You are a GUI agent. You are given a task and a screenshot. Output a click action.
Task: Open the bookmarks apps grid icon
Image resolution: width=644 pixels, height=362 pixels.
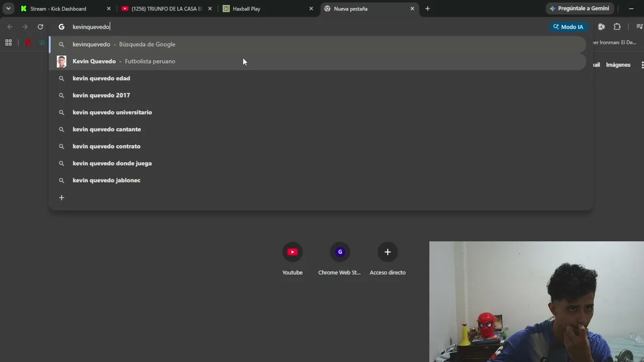pyautogui.click(x=9, y=43)
